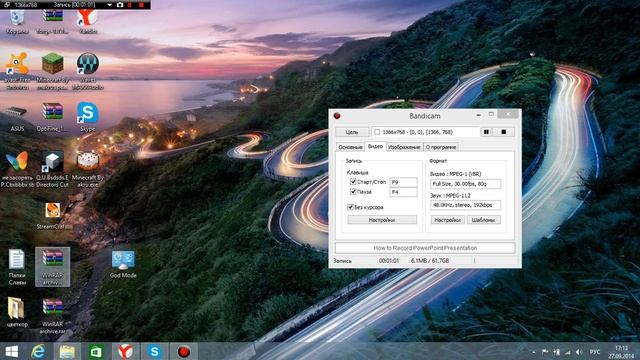
Task: Toggle the checkbox before 1366x768 target field
Action: click(377, 132)
